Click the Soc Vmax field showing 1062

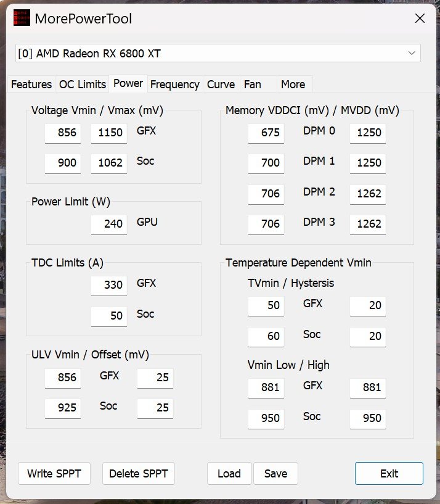109,163
